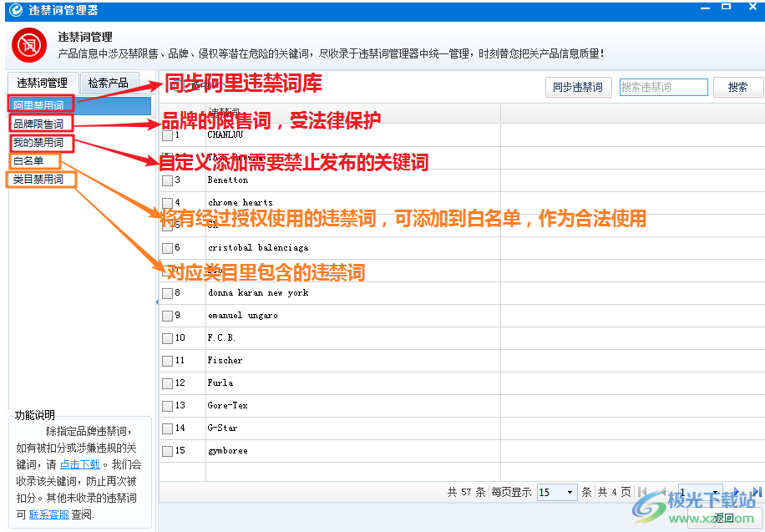The height and width of the screenshot is (532, 765).
Task: Select the G-Star row checkbox
Action: 167,428
